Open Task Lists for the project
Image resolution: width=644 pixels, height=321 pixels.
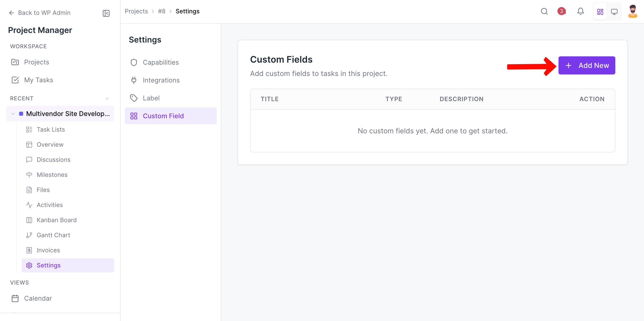tap(51, 129)
